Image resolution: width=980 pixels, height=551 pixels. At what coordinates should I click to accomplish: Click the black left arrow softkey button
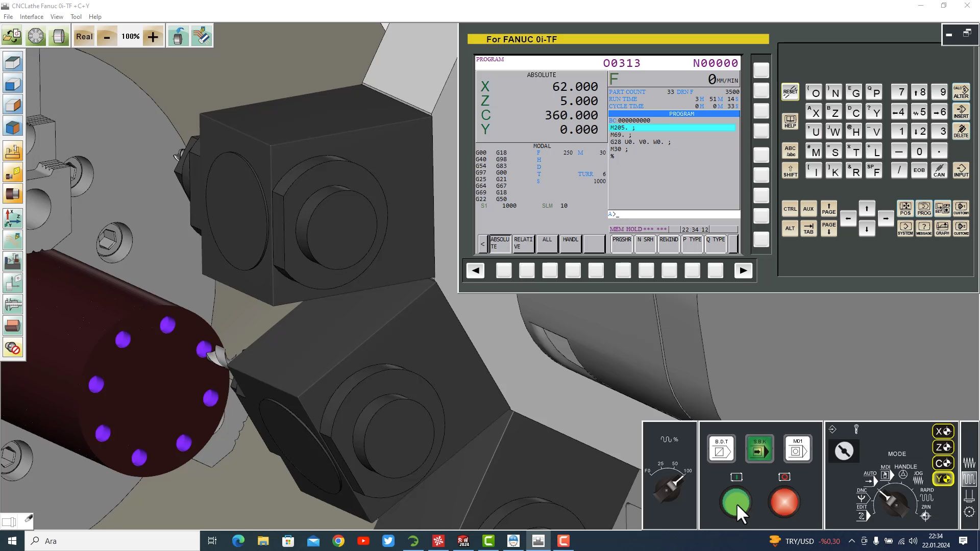pos(475,270)
